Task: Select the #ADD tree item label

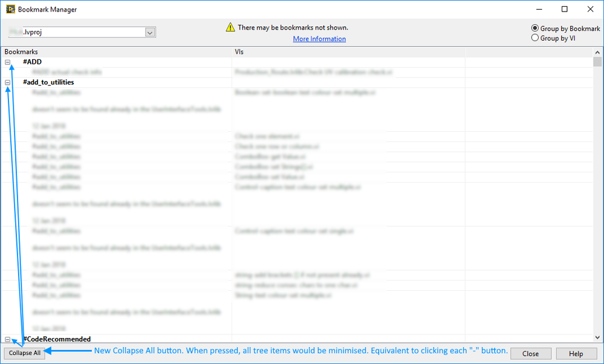Action: [32, 62]
